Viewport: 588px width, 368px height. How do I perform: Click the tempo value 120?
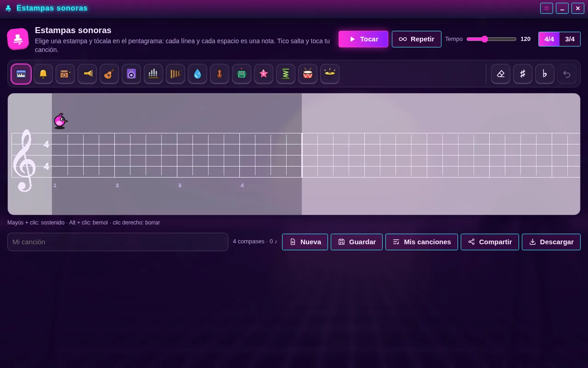click(526, 39)
